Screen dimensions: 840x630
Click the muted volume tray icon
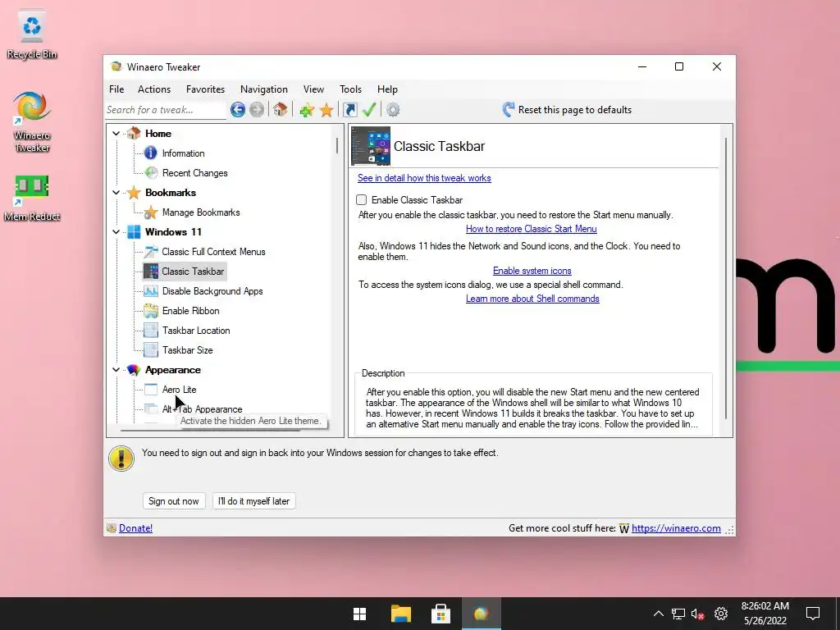click(x=697, y=614)
